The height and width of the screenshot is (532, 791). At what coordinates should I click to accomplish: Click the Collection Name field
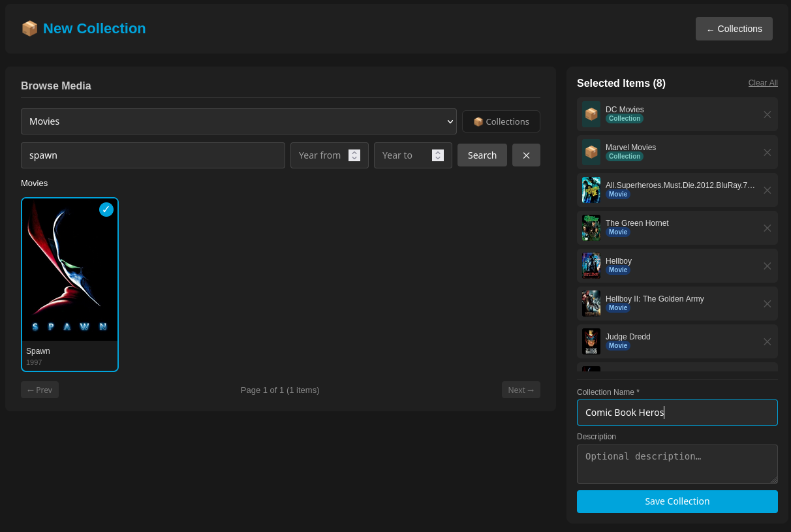tap(677, 413)
